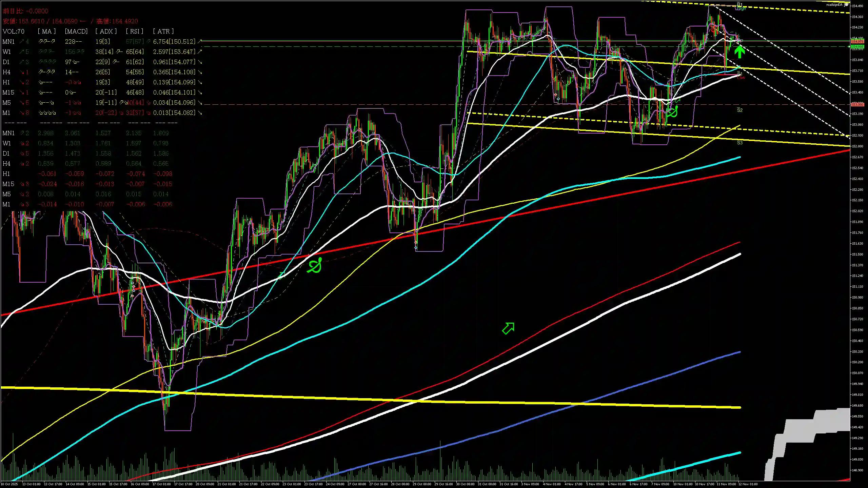Click the green crossed-circle symbol near 23 Oct
Screen dimensions: 868x488
pyautogui.click(x=315, y=266)
